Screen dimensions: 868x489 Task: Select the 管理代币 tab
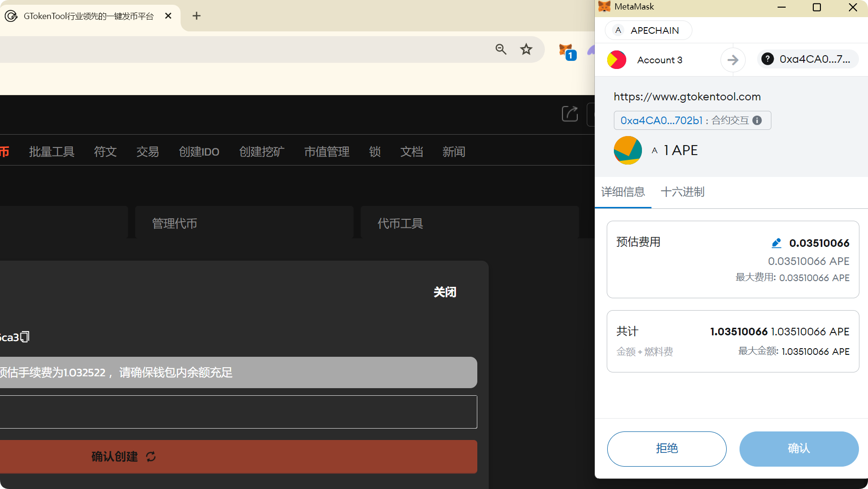click(244, 223)
